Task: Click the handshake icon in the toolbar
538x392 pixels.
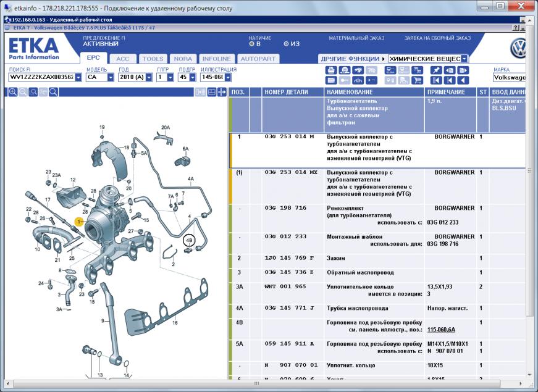Action: point(358,70)
